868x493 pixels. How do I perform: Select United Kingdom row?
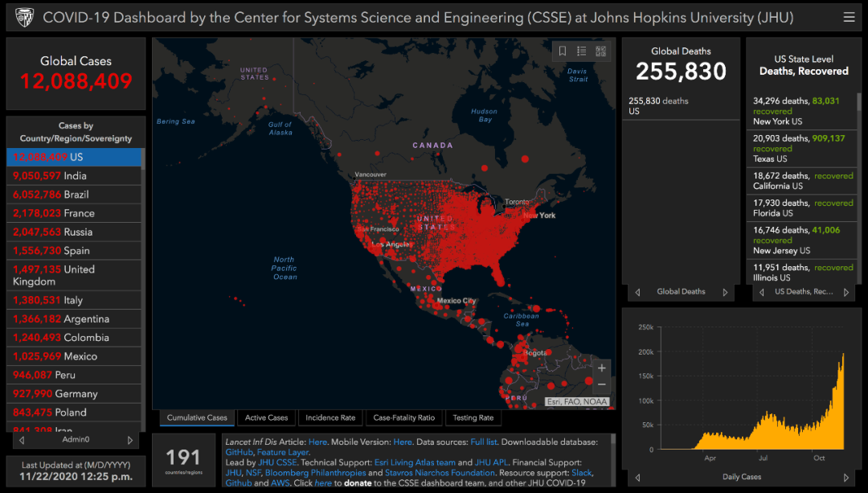74,275
